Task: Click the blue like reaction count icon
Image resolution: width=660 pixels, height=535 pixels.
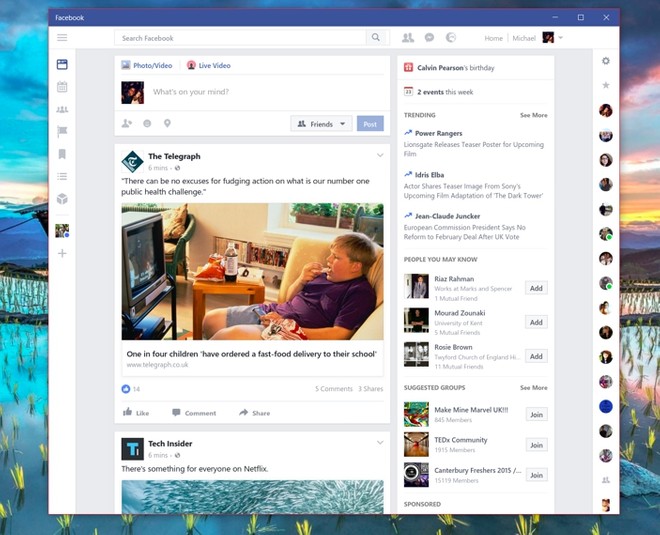Action: 126,389
